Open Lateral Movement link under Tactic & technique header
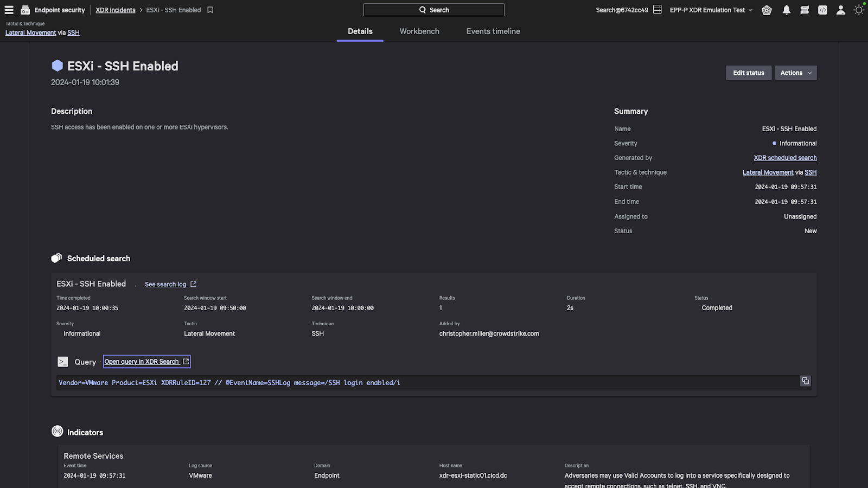The width and height of the screenshot is (868, 488). pos(30,33)
